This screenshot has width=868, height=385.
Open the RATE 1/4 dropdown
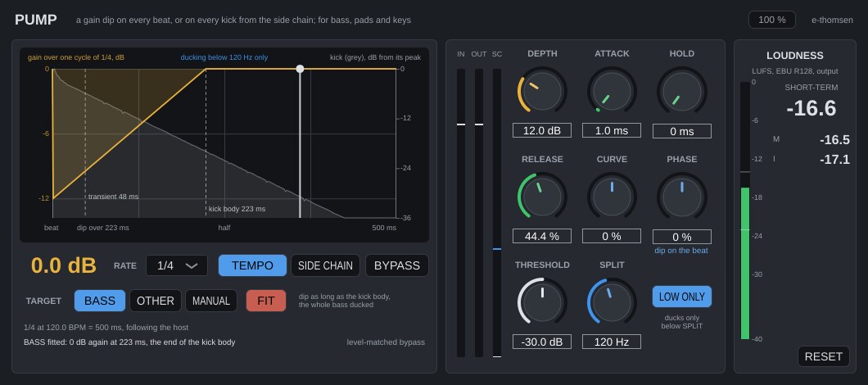(177, 265)
